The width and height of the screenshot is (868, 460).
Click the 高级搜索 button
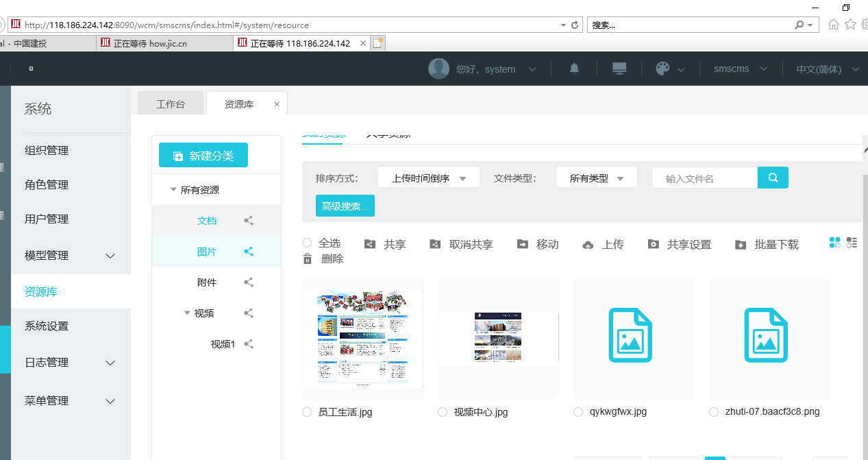[x=345, y=206]
